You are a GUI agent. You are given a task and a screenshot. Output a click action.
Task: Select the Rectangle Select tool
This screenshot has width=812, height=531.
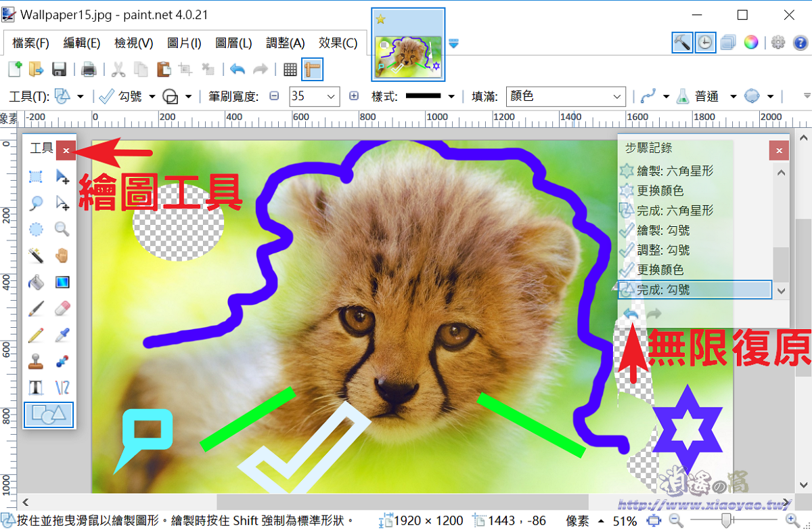(36, 177)
